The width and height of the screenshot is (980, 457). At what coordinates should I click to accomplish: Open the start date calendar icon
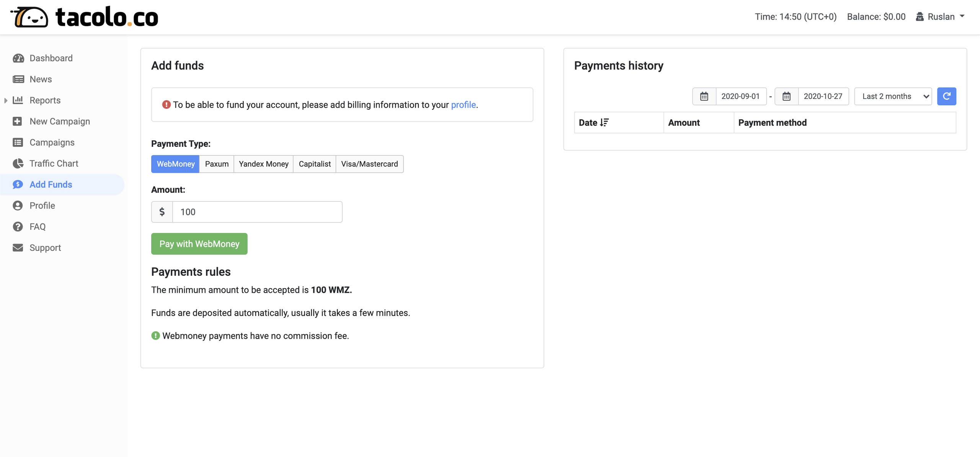coord(704,97)
